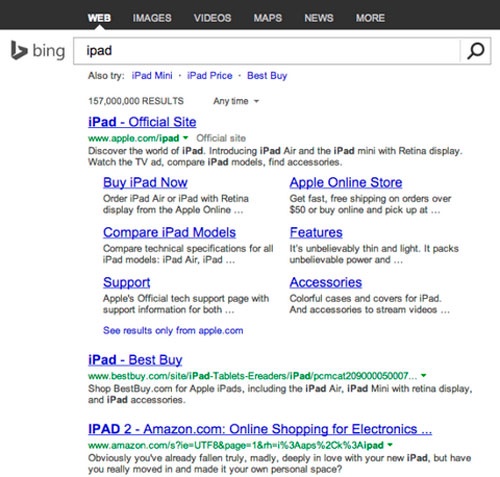Open the arrow beside www.apple.com/ipad

click(x=186, y=137)
